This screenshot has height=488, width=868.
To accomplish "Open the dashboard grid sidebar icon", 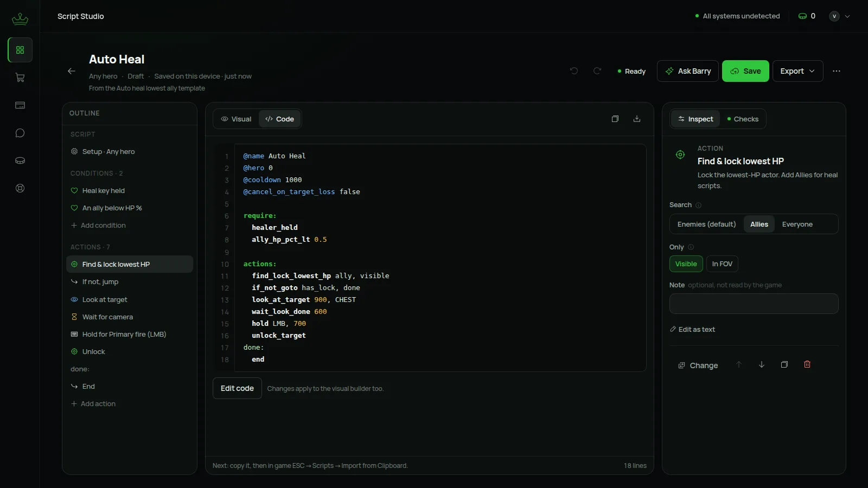I will [x=20, y=50].
